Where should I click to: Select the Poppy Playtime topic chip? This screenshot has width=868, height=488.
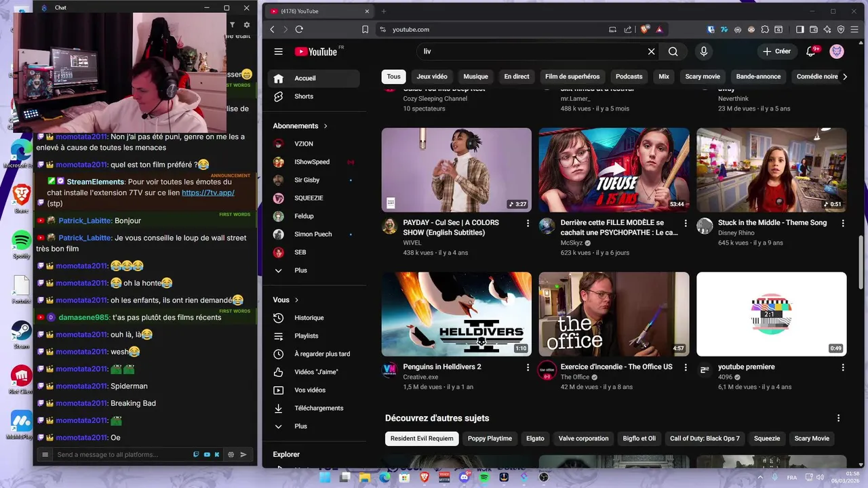click(x=490, y=439)
